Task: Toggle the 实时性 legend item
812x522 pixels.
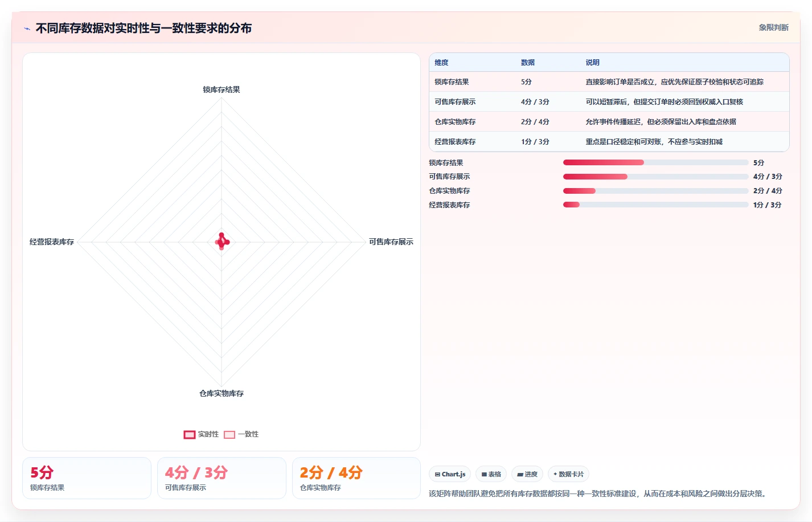Action: click(201, 434)
